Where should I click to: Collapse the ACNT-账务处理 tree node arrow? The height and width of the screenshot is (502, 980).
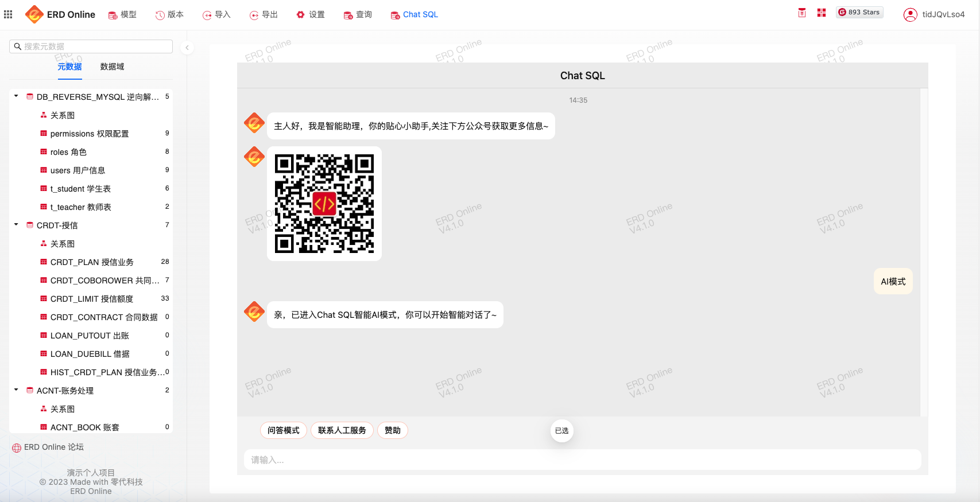click(x=16, y=390)
